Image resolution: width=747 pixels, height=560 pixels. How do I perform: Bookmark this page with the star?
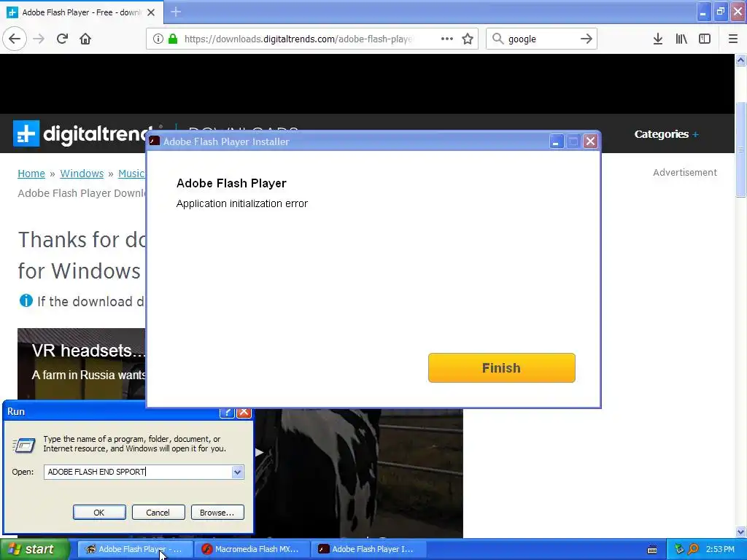(x=468, y=39)
